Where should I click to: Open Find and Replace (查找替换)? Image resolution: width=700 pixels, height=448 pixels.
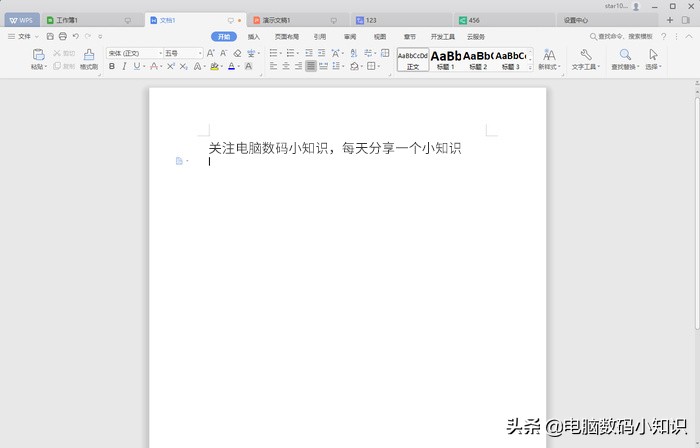point(625,59)
